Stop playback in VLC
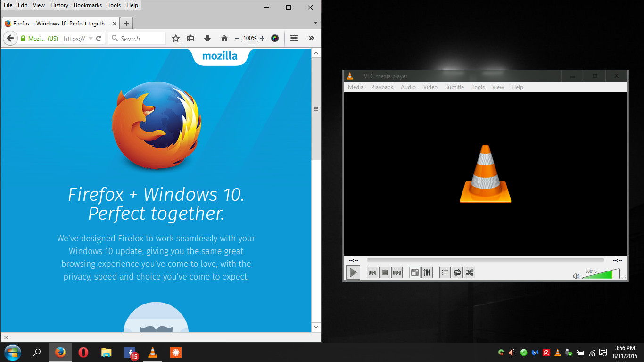Image resolution: width=644 pixels, height=362 pixels. (385, 272)
